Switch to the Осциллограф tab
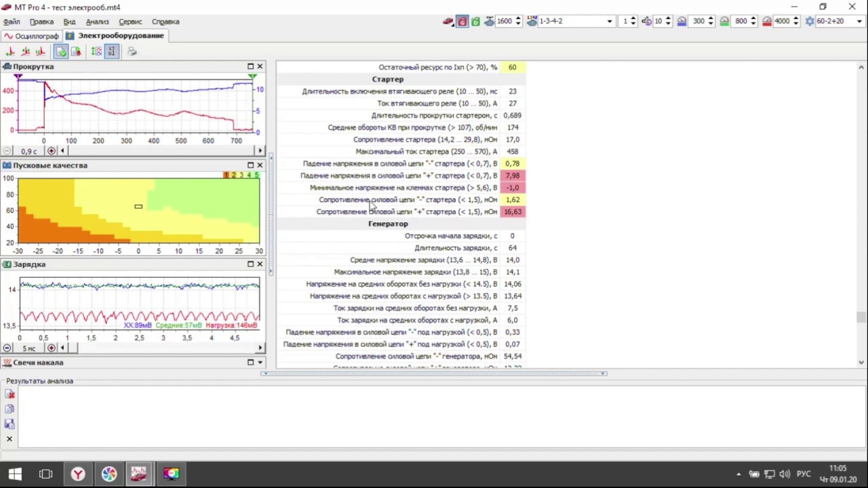Screen dimensions: 868x488 (x=32, y=35)
